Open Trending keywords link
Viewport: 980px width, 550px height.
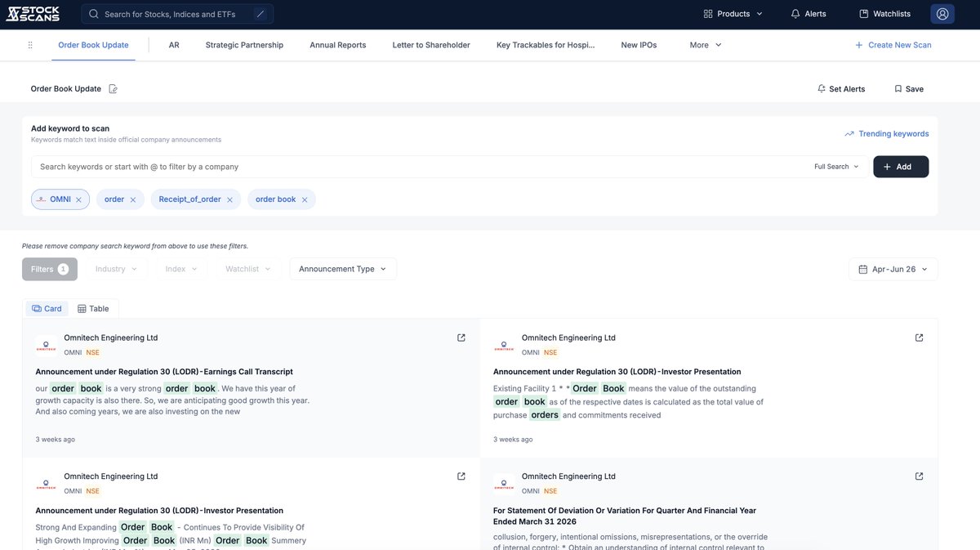click(887, 134)
